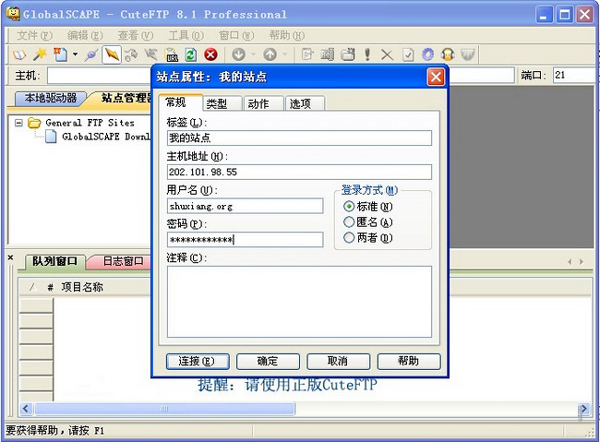The width and height of the screenshot is (600, 442).
Task: Click the 主机地址 host address input field
Action: 300,172
